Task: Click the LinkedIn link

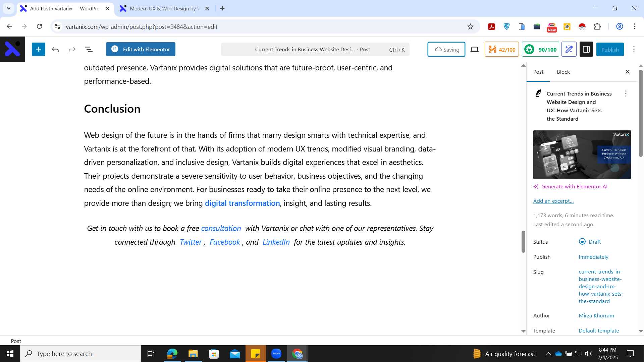Action: coord(276,242)
